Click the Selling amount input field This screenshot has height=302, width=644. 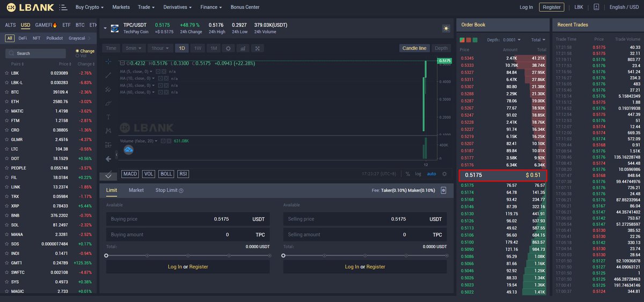pos(365,235)
